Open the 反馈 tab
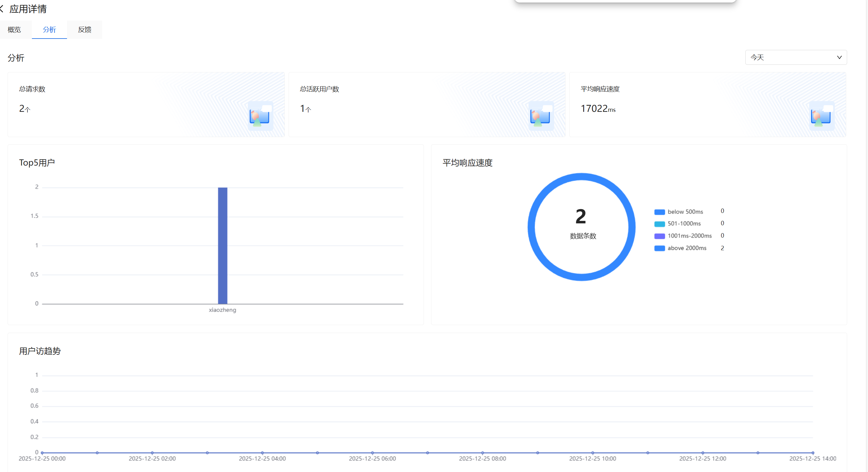This screenshot has height=472, width=868. (x=85, y=30)
